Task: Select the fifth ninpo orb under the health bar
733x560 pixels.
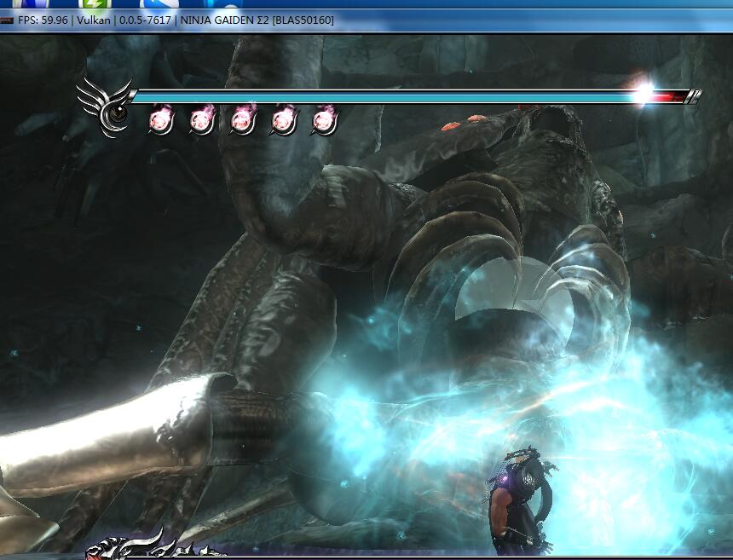Action: [x=324, y=120]
